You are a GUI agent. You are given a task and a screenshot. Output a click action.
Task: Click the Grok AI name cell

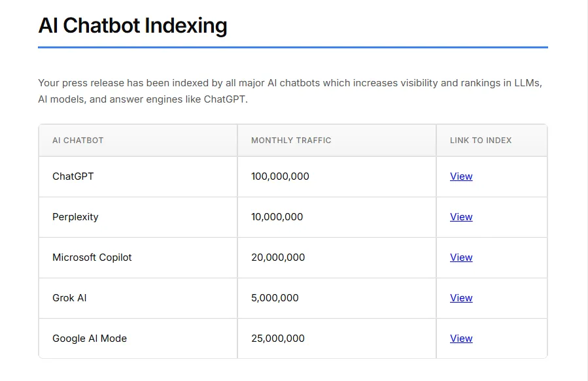pyautogui.click(x=69, y=298)
